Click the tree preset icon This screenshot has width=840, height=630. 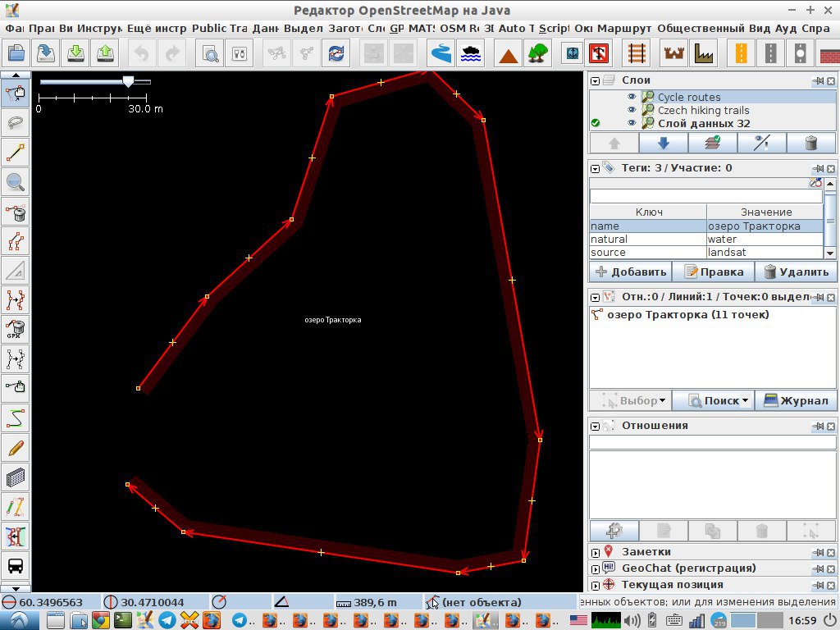(x=537, y=53)
